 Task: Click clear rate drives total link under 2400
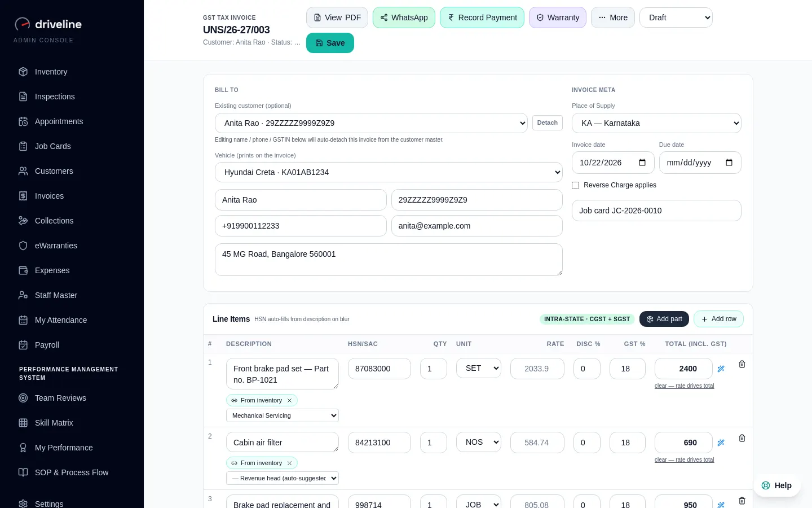(684, 386)
